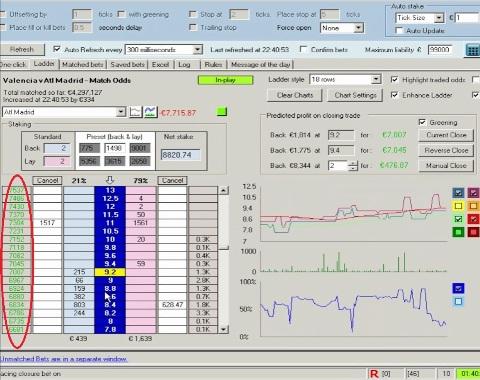
Task: Click the left Cancel button above ladder
Action: 47,180
